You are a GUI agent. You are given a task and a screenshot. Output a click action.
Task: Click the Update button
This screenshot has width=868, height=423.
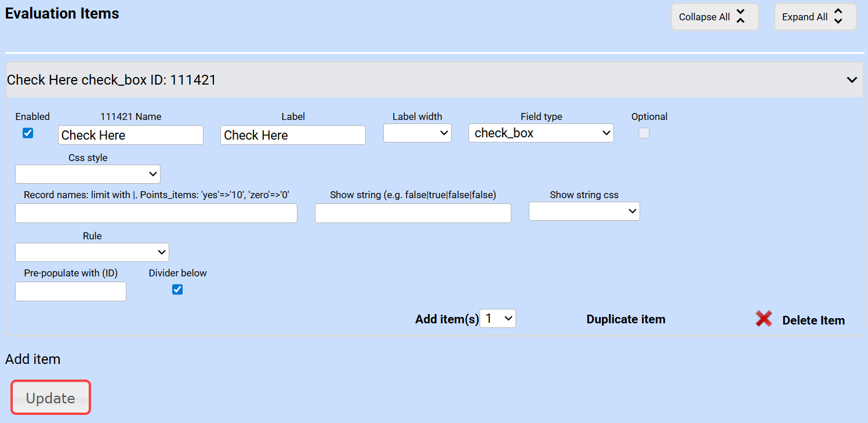tap(51, 398)
